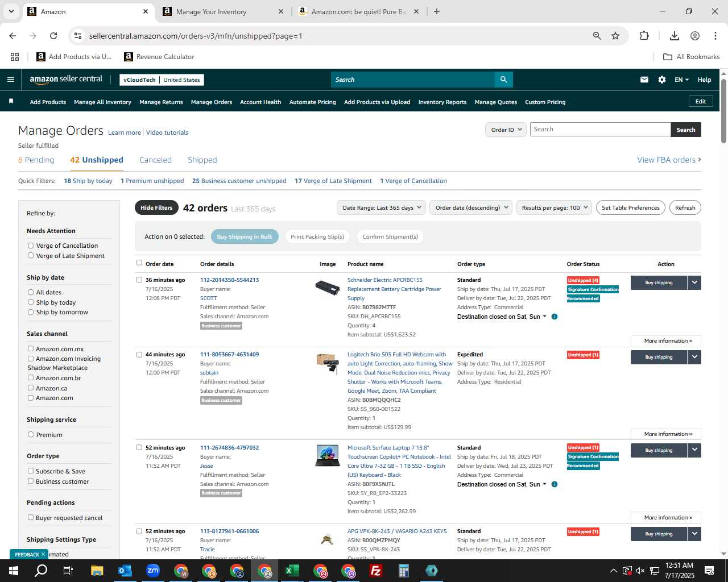Click the Seller Central header Search field

tap(412, 80)
